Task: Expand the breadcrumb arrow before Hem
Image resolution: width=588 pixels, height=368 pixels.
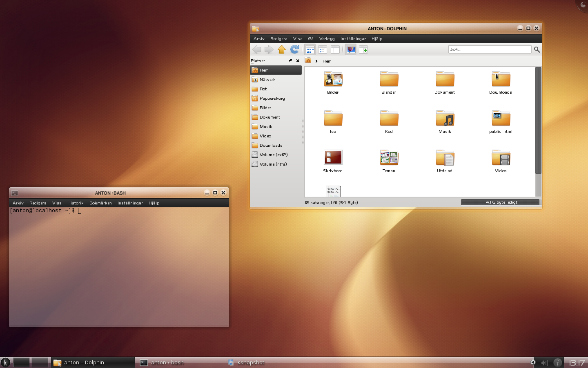Action: [x=316, y=61]
